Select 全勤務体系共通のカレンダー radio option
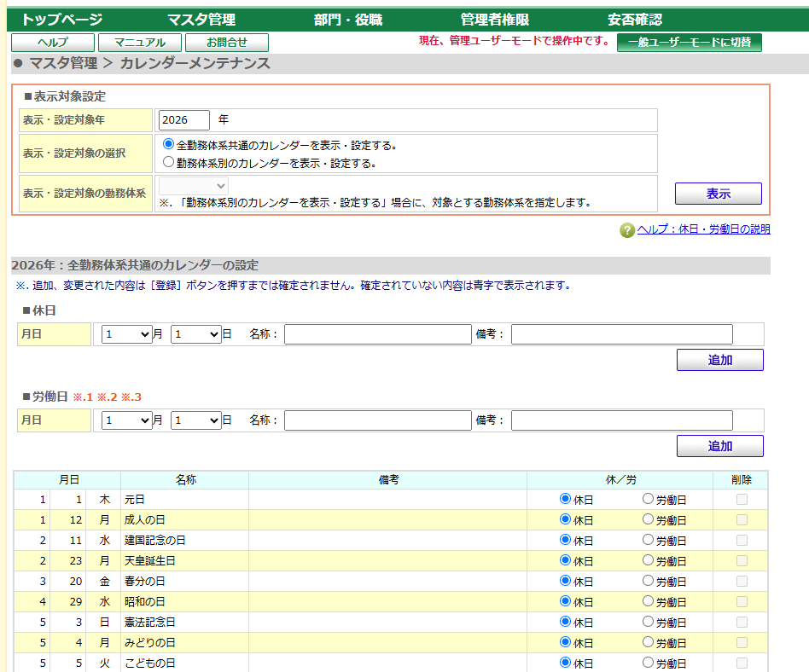 [x=168, y=144]
